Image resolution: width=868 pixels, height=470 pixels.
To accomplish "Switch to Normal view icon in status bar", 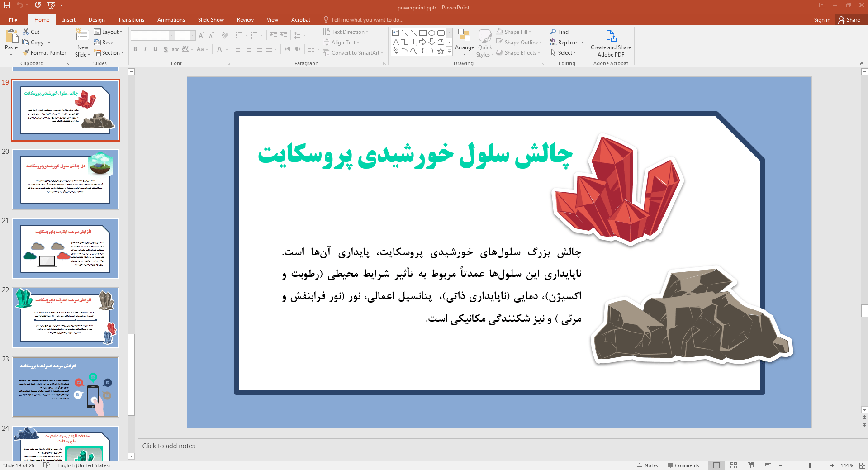I will coord(716,465).
